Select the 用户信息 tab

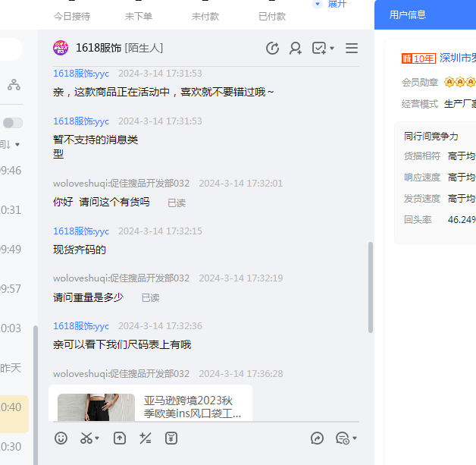pyautogui.click(x=408, y=14)
